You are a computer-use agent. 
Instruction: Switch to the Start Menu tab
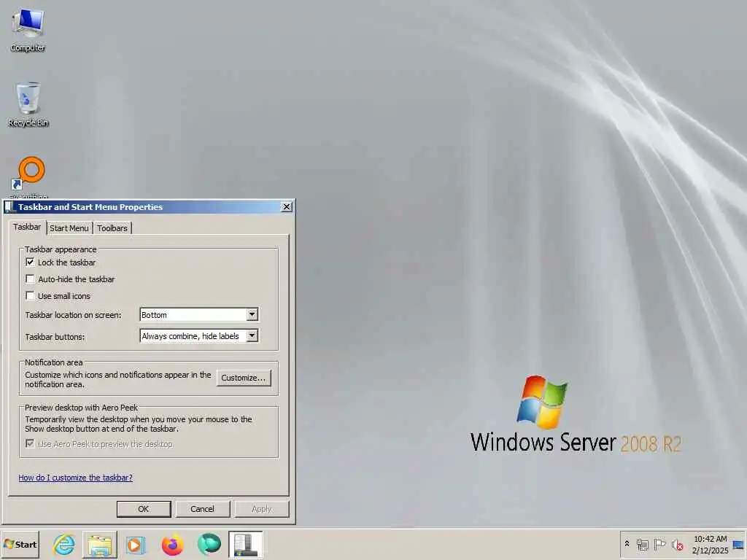point(69,228)
